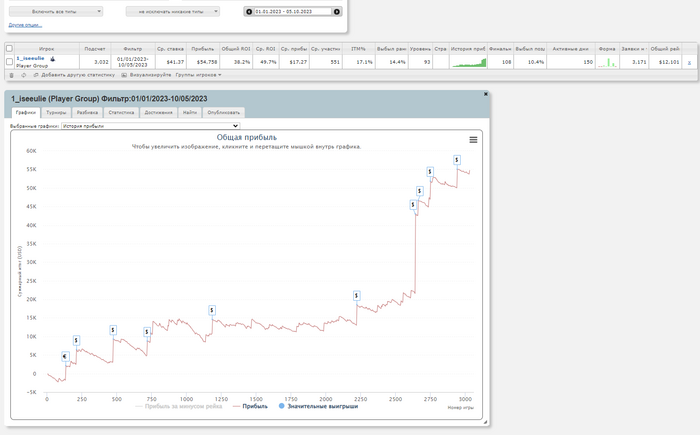Click the euro significant win marker
The image size is (700, 435).
(x=66, y=356)
